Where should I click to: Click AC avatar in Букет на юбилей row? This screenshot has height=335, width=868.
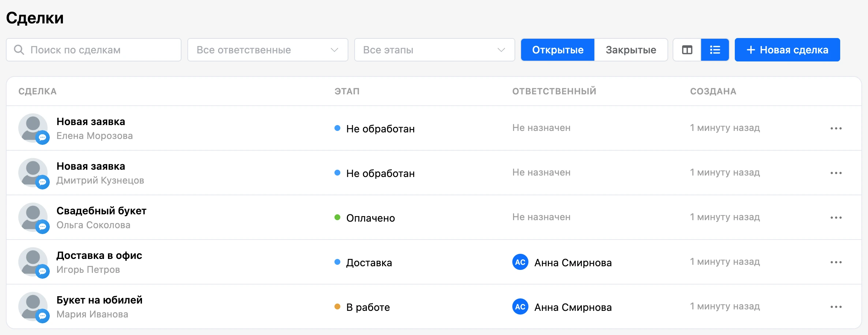520,307
